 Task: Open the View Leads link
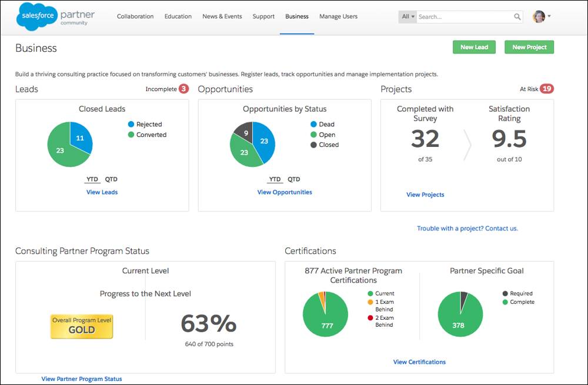102,192
